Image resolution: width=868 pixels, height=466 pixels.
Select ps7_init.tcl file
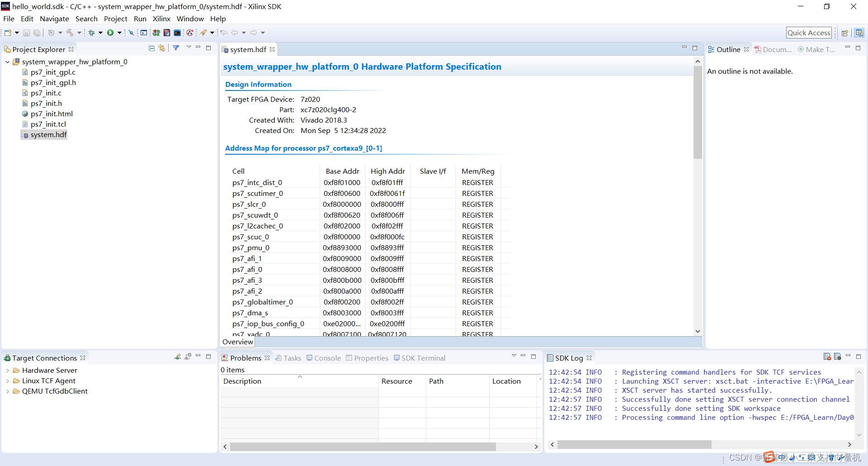(x=48, y=124)
